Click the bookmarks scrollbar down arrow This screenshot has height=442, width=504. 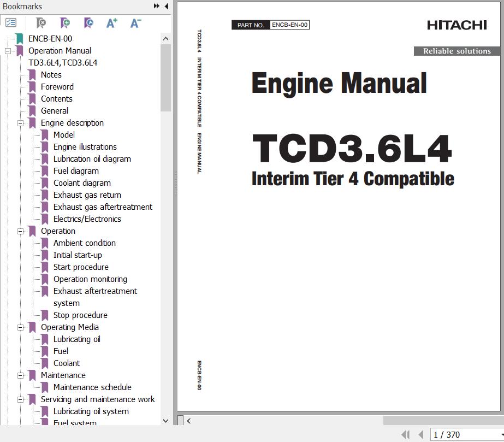tap(166, 421)
